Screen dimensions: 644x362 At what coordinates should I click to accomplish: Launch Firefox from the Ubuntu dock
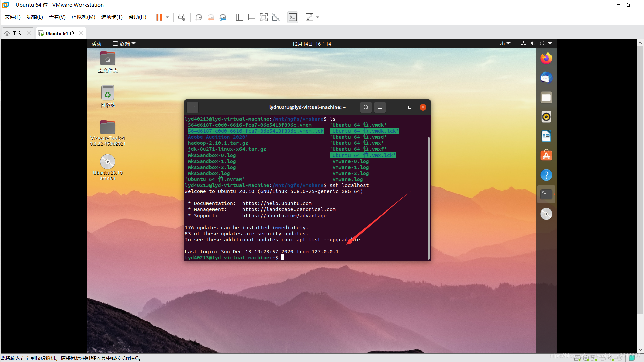tap(546, 58)
